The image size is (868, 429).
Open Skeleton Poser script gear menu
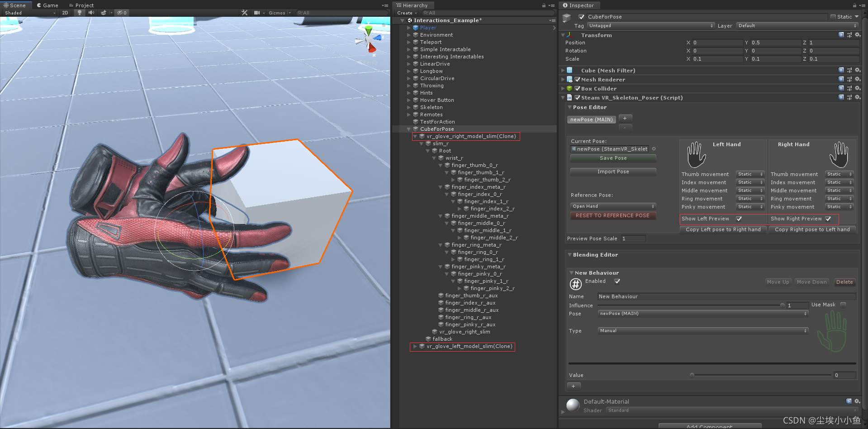pyautogui.click(x=858, y=97)
